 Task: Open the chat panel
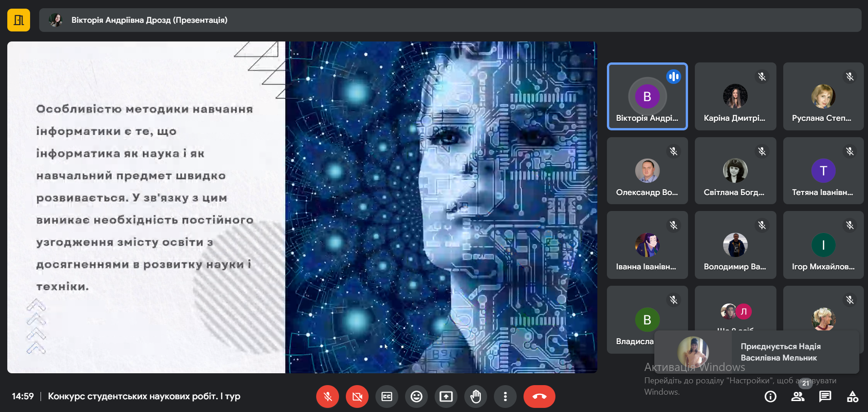pos(825,397)
